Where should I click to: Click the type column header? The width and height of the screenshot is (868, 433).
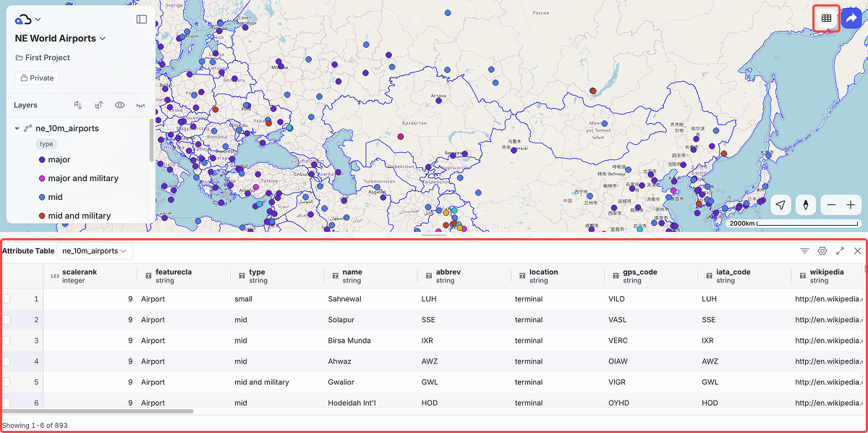[277, 276]
